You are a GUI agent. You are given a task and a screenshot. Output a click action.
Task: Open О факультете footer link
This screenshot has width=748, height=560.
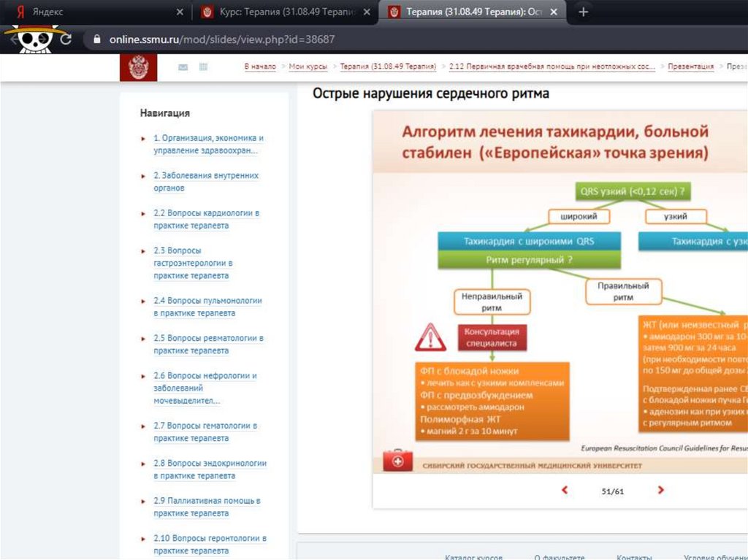point(559,556)
